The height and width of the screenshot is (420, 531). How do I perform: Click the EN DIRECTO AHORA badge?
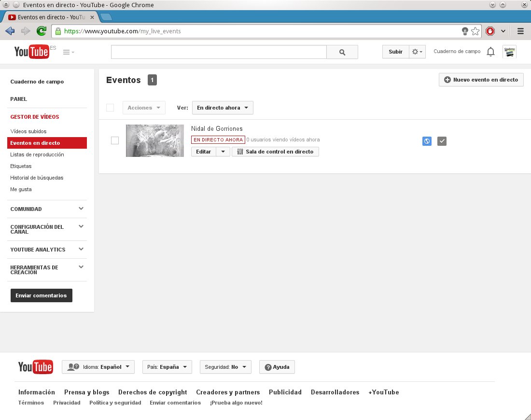click(218, 140)
